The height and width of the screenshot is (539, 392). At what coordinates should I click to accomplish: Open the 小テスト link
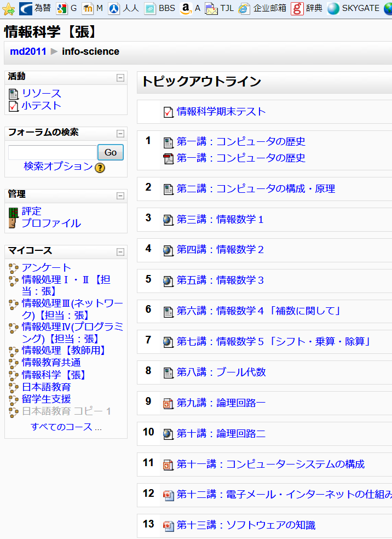(42, 106)
